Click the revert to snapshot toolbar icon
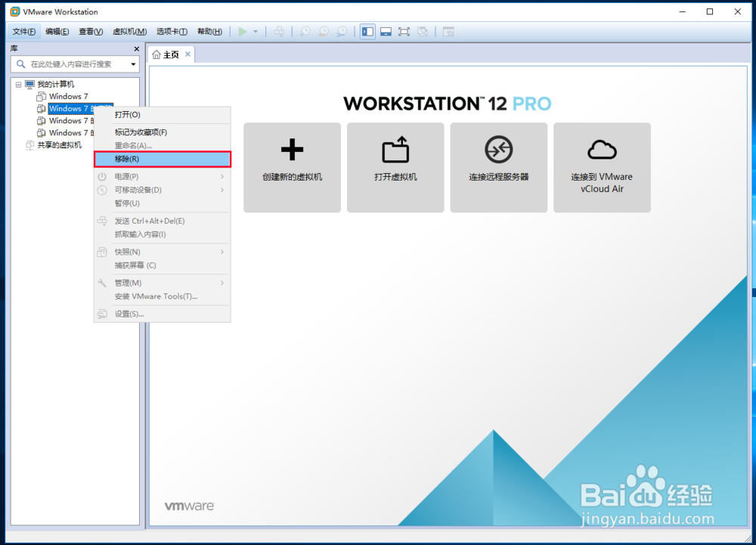Viewport: 756px width, 545px height. coord(324,32)
